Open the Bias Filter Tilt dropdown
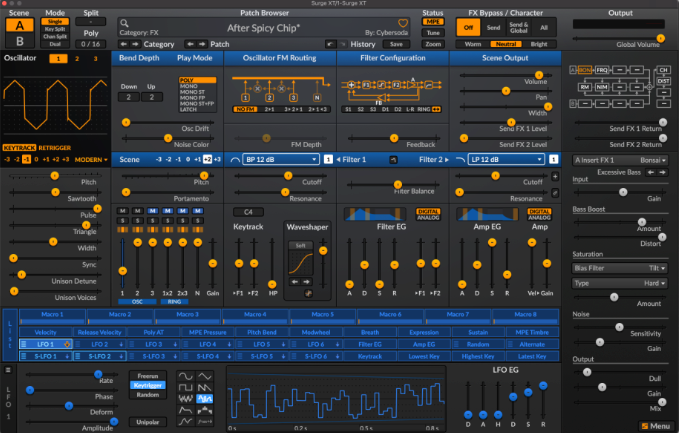This screenshot has height=433, width=679. click(x=619, y=268)
